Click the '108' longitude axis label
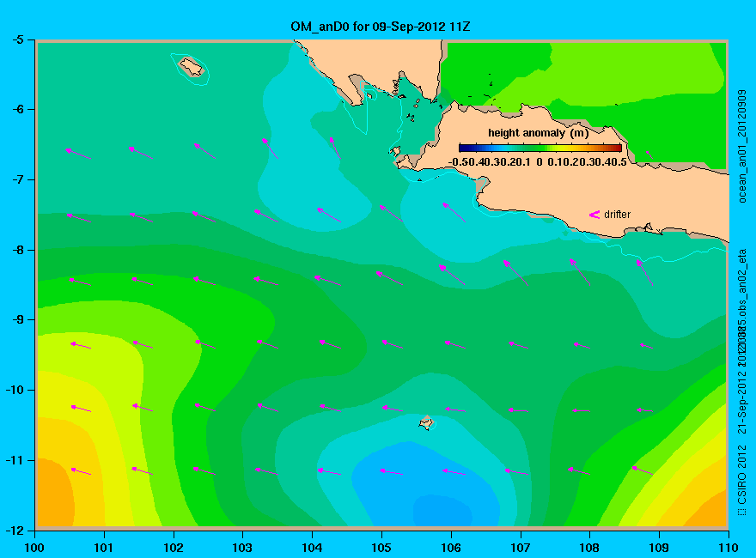756x558 pixels. (x=589, y=548)
